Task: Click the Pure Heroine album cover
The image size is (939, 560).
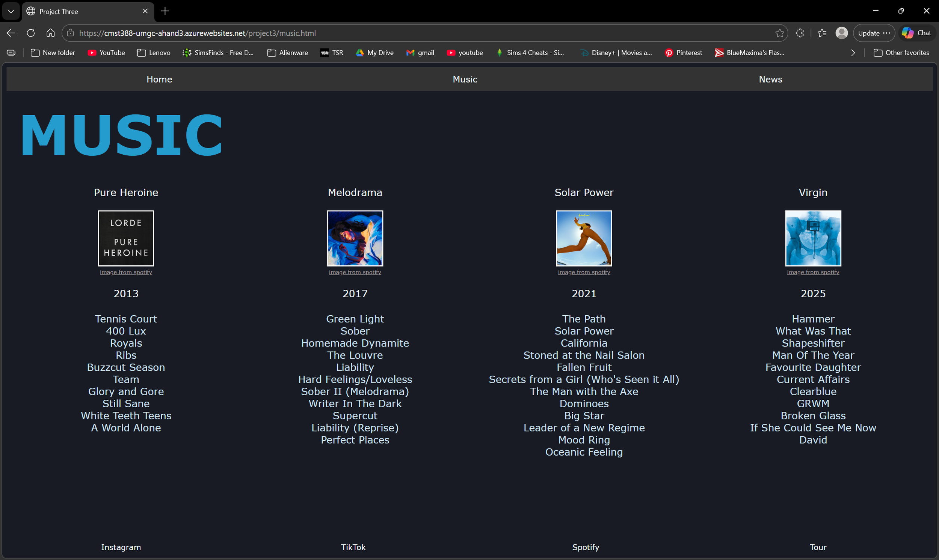Action: pyautogui.click(x=126, y=238)
